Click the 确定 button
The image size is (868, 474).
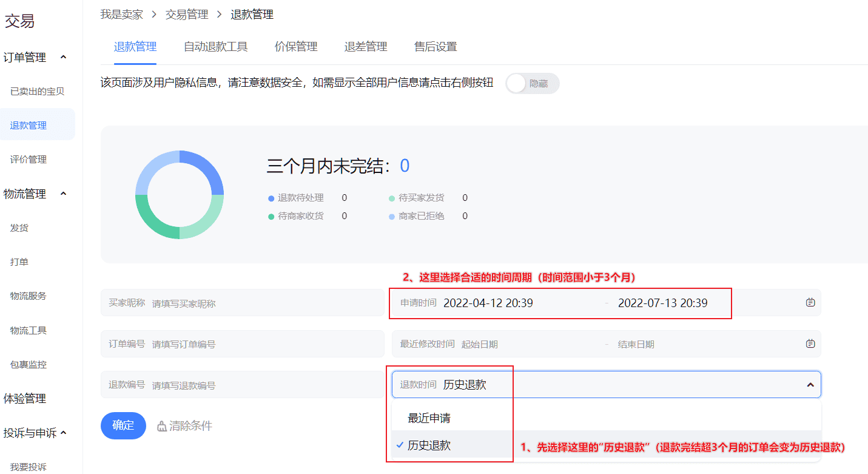[x=123, y=425]
